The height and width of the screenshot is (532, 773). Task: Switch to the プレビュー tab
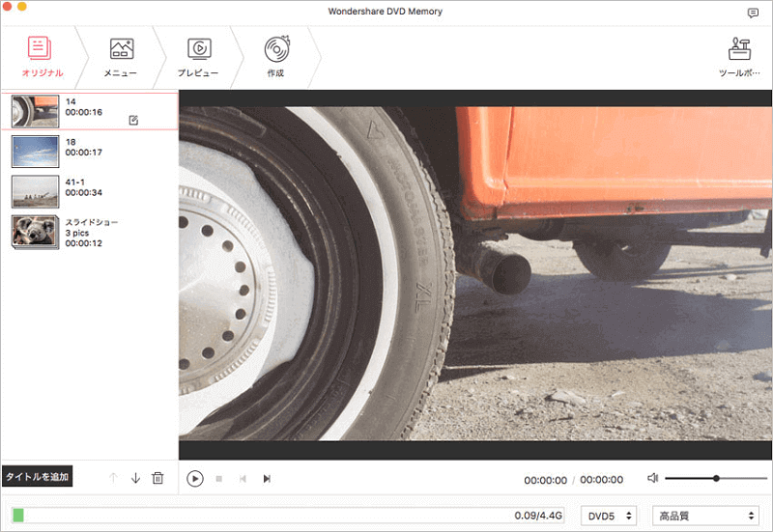click(x=198, y=56)
